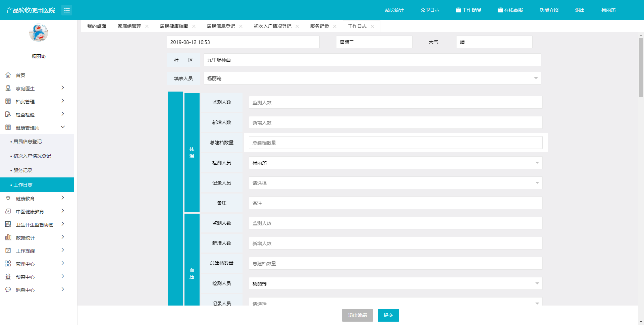This screenshot has width=644, height=325.
Task: Click the 提交 submit button
Action: click(x=388, y=315)
